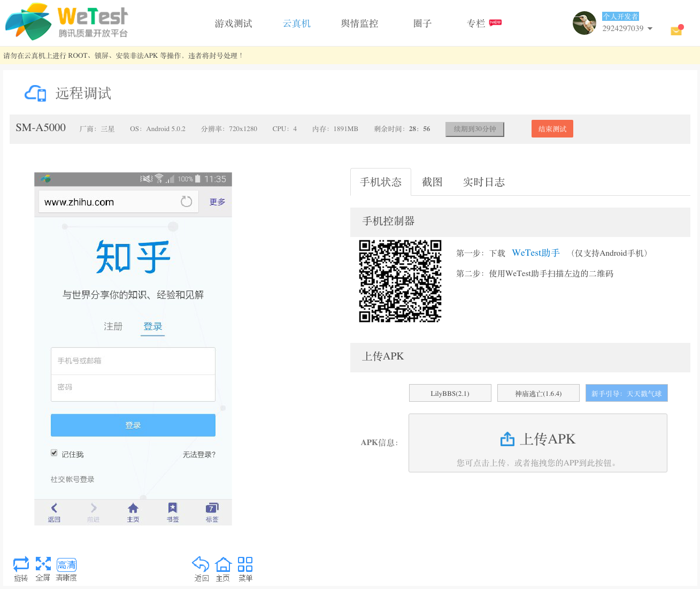The height and width of the screenshot is (589, 700).
Task: Select the 注册 tab on Zhihu
Action: click(113, 326)
